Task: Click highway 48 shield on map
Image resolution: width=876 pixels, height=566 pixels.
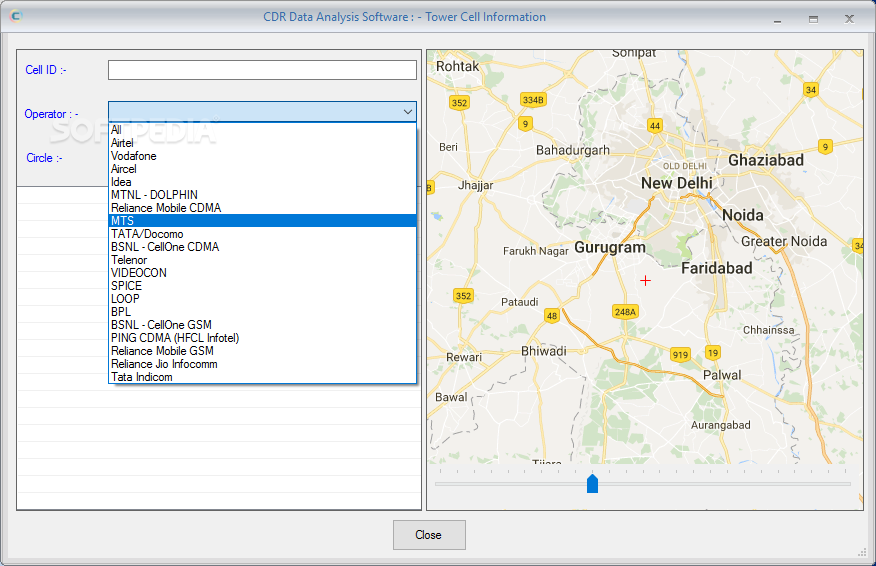Action: 552,316
